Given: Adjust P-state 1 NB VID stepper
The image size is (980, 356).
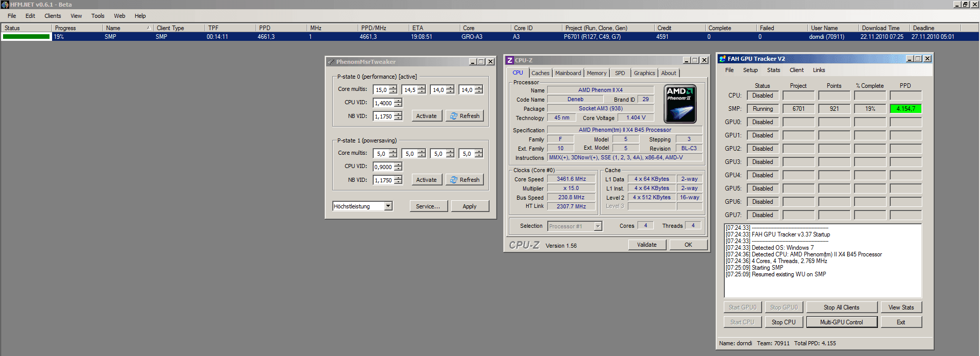Looking at the screenshot, I should pyautogui.click(x=398, y=180).
